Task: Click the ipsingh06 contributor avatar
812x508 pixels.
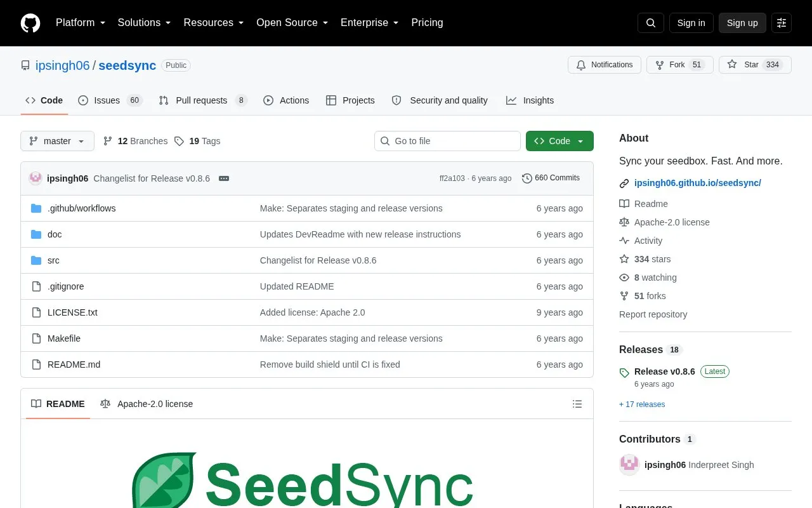Action: [x=629, y=465]
